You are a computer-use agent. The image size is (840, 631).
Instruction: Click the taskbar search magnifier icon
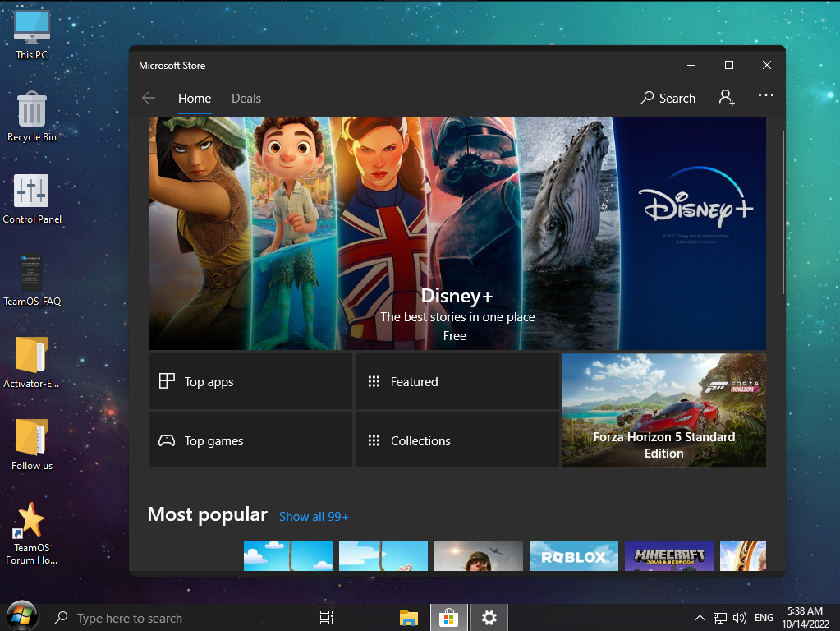pyautogui.click(x=61, y=618)
